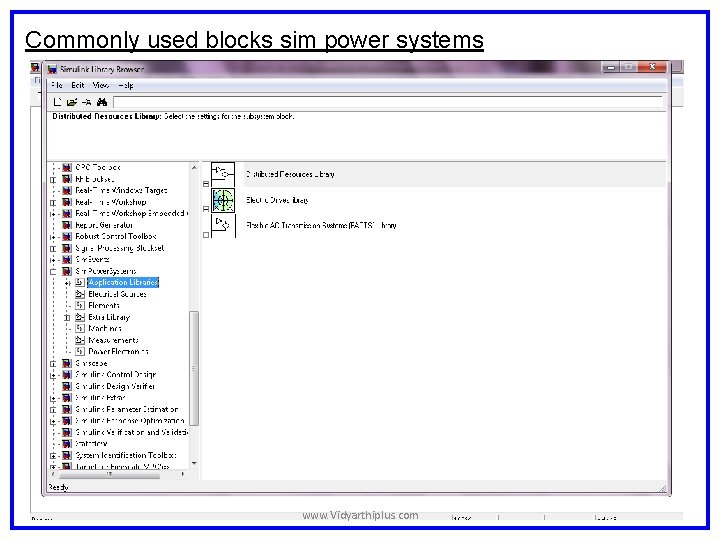Click the Distributed Resources Library block icon
Screen dimensions: 720x540
223,174
